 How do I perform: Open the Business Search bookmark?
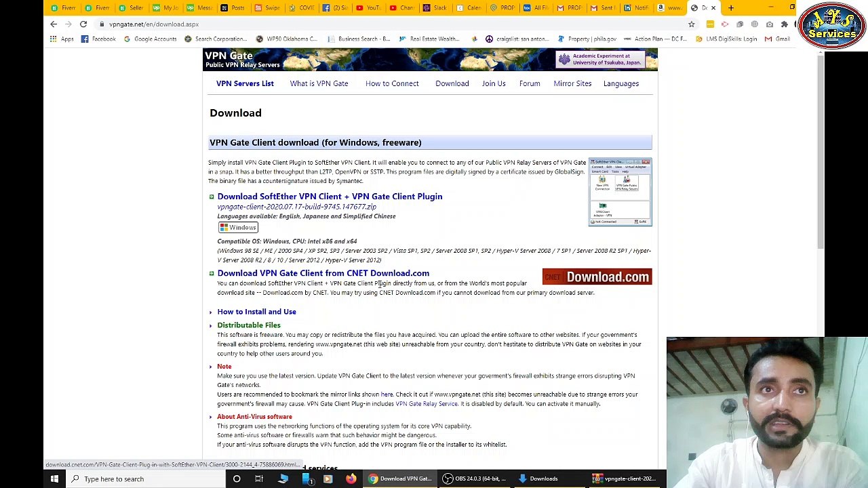tap(359, 39)
